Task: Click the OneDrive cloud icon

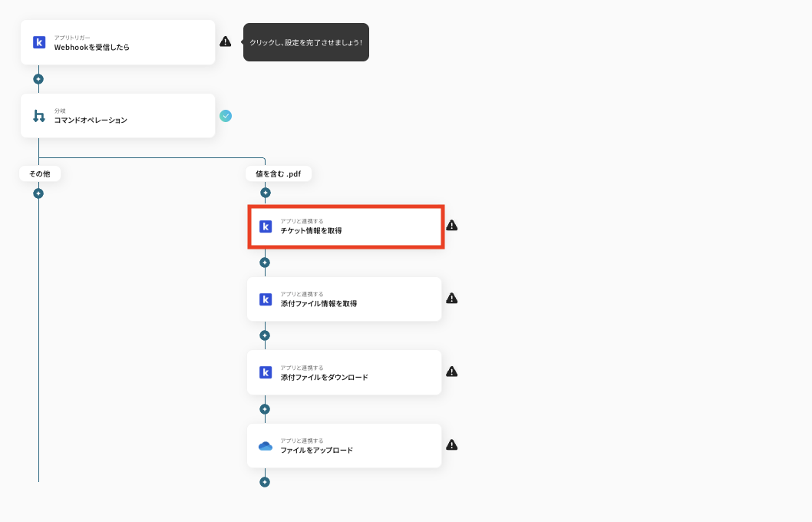Action: [265, 446]
